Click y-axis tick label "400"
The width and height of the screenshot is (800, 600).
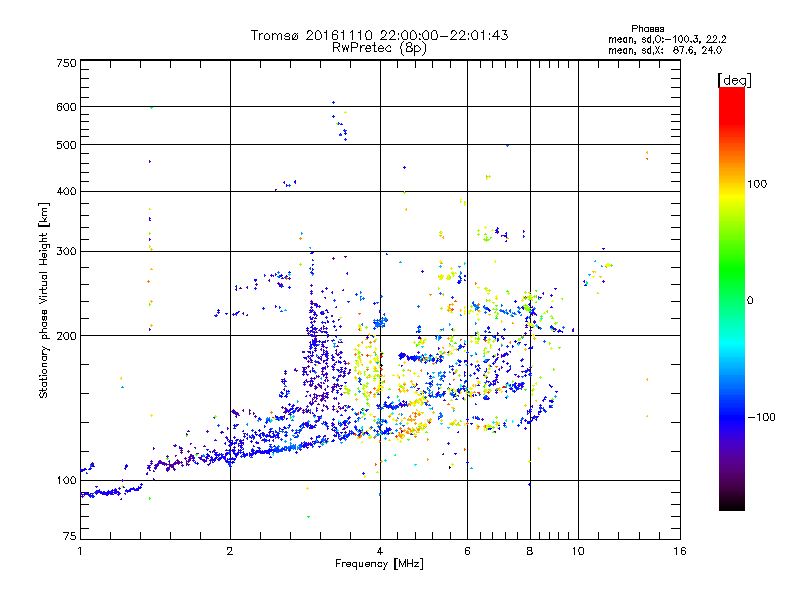(x=66, y=191)
